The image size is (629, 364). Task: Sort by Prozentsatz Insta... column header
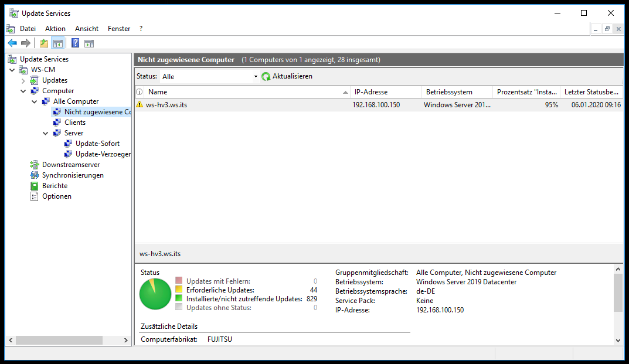pos(527,92)
